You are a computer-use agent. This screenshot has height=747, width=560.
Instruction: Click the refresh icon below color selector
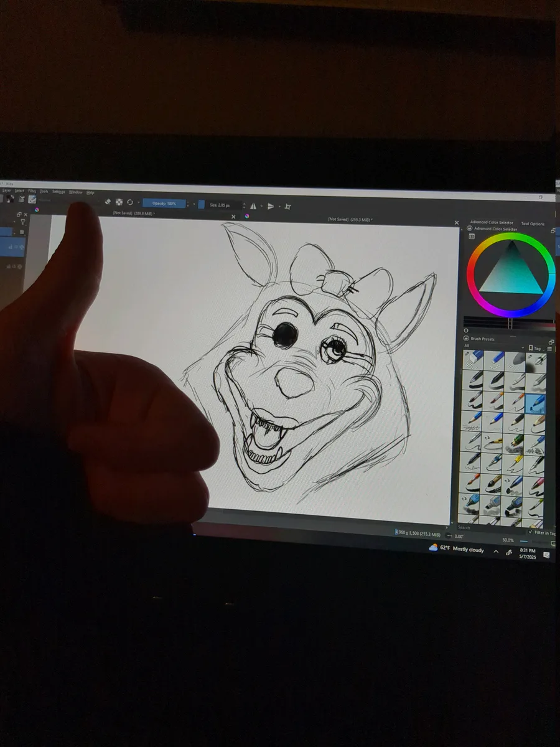click(466, 331)
